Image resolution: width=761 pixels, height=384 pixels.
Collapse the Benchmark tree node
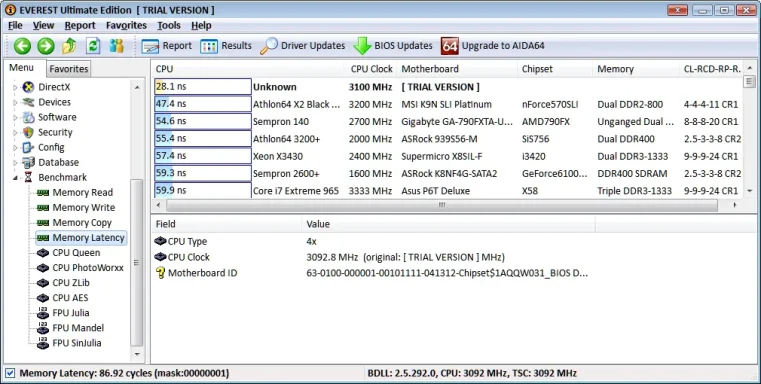point(15,178)
